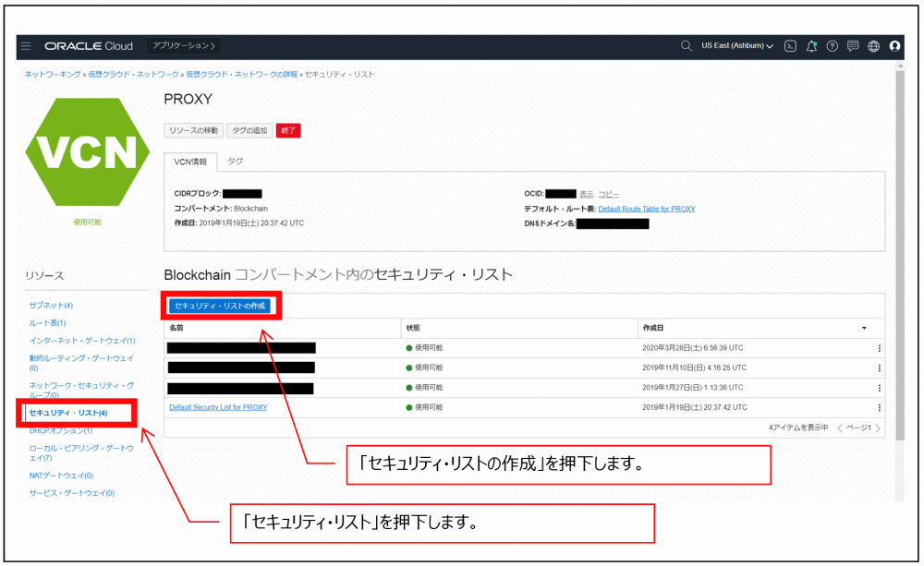Select NATゲートウェイ(0) resource
924x566 pixels.
click(61, 476)
